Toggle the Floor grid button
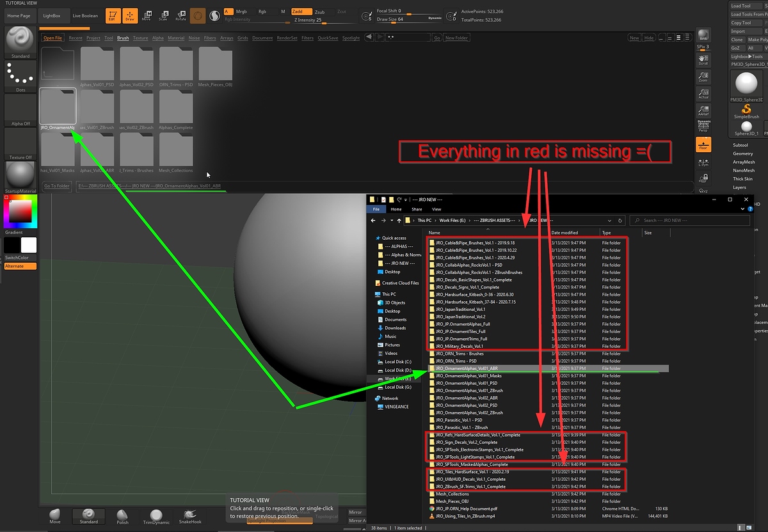 [x=703, y=145]
